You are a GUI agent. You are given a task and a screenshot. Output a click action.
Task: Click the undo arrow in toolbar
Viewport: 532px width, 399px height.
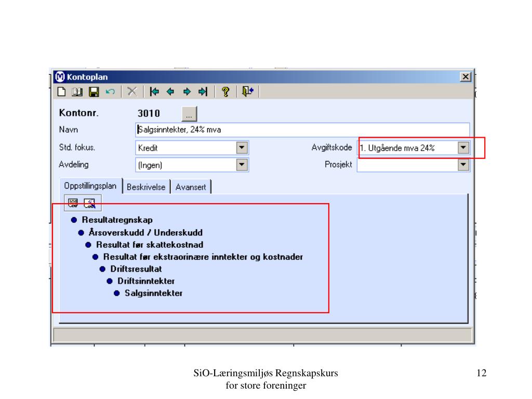point(110,92)
